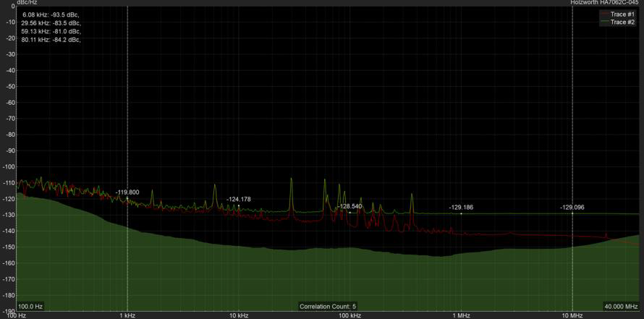Click the -129.186 marker value
Image resolution: width=644 pixels, height=319 pixels.
click(461, 208)
